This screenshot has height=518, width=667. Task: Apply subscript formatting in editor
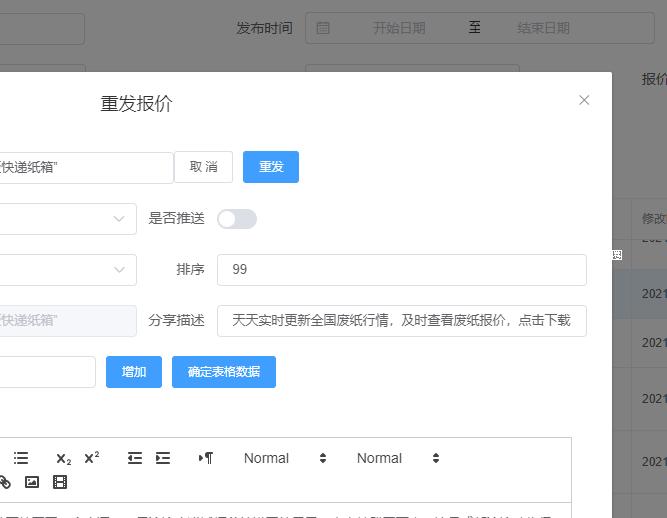(63, 458)
